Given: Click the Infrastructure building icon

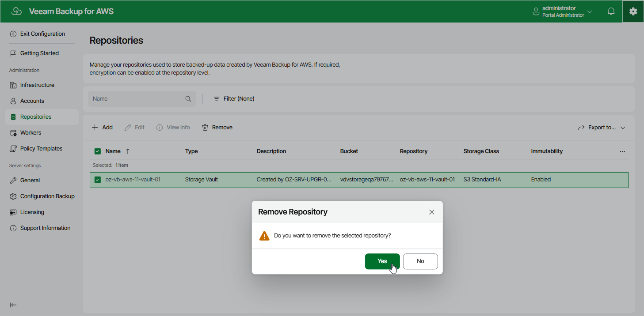Looking at the screenshot, I should click(x=13, y=85).
